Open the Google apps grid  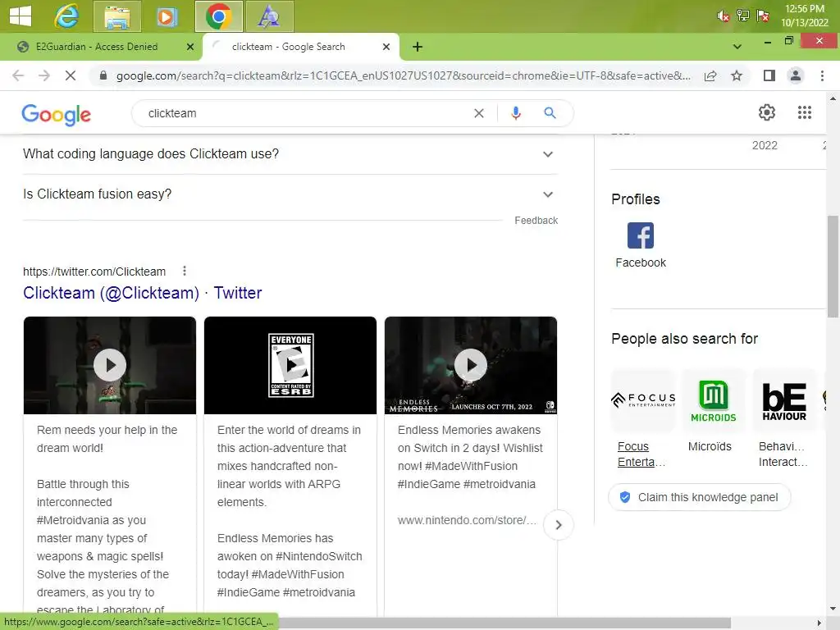[x=804, y=112]
